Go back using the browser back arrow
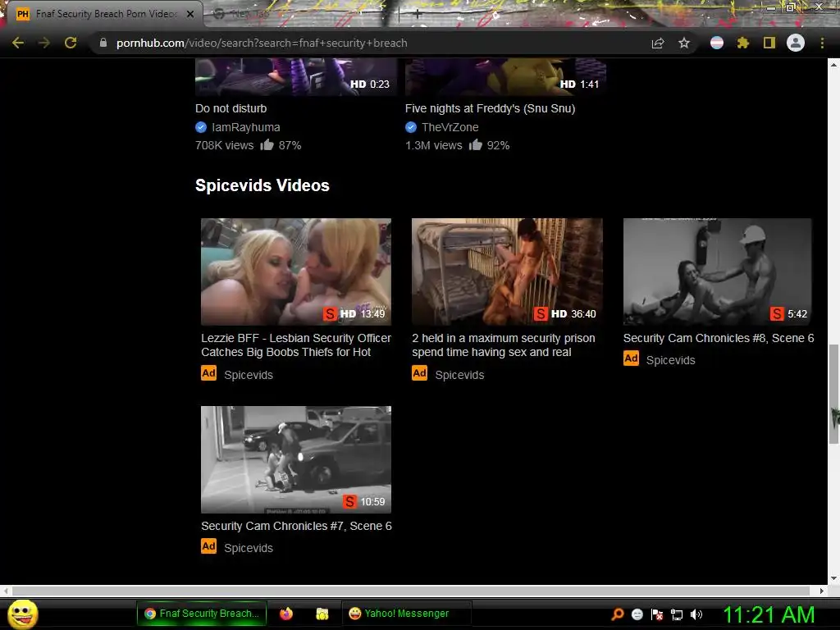The image size is (840, 630). pyautogui.click(x=18, y=43)
